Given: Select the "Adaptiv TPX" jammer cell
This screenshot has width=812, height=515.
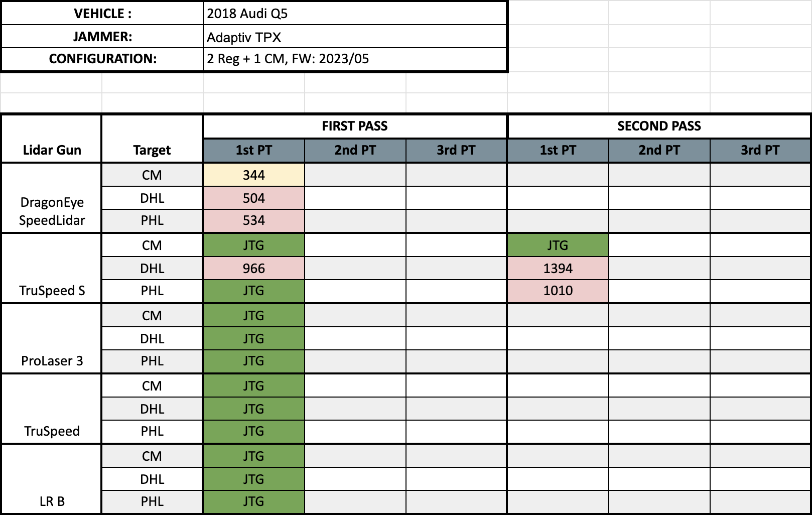Looking at the screenshot, I should coord(354,37).
